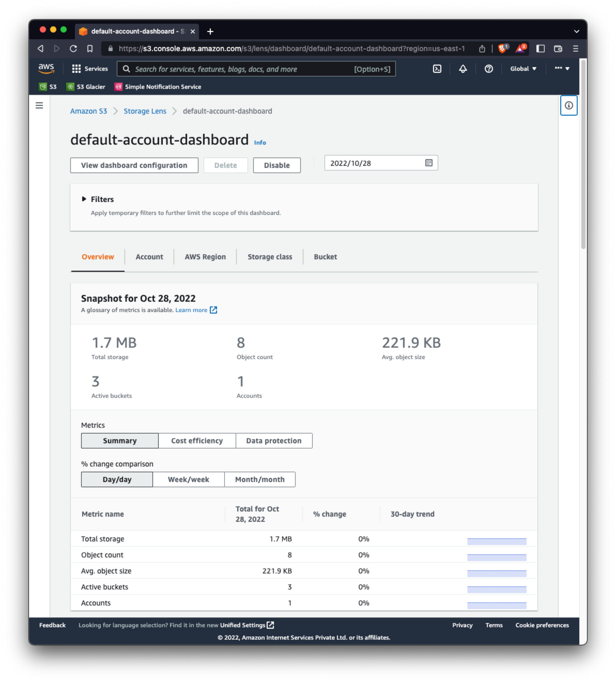Screen dimensions: 616x683
Task: Click the Unified Settings external link icon
Action: (270, 625)
